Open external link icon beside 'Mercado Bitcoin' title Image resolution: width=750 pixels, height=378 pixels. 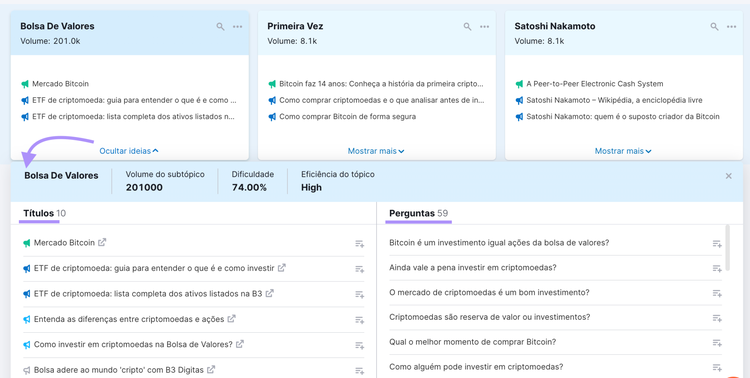[102, 243]
